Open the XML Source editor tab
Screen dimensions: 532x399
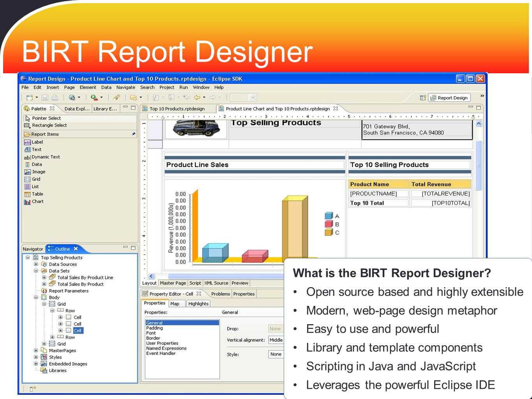[x=216, y=283]
